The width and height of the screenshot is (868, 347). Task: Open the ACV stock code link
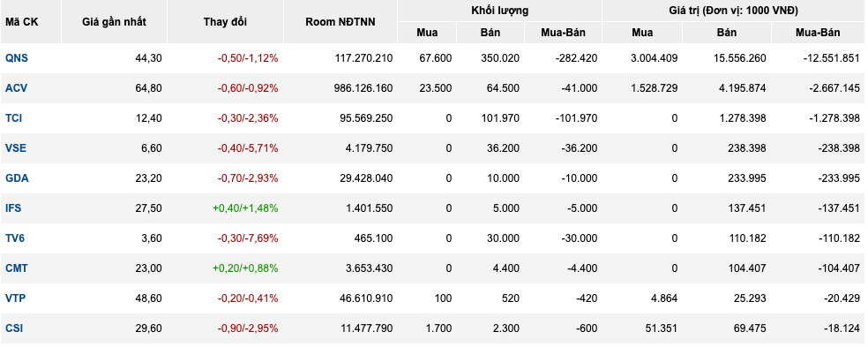[16, 88]
